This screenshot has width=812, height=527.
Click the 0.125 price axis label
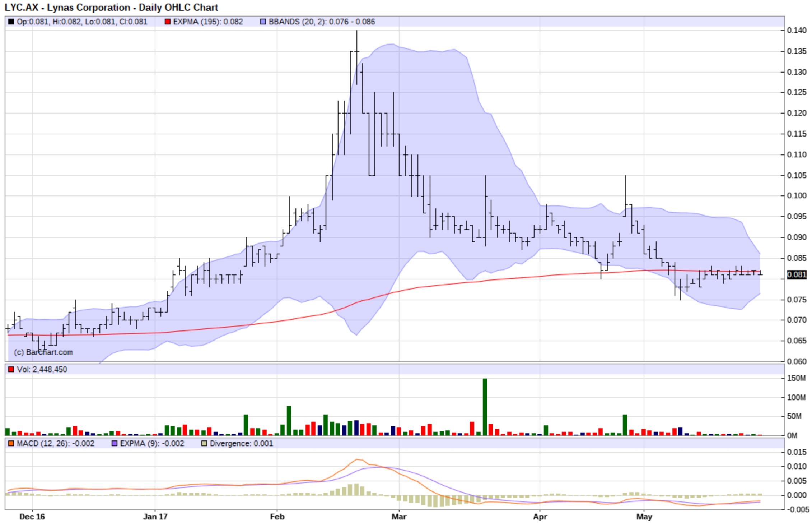point(797,92)
